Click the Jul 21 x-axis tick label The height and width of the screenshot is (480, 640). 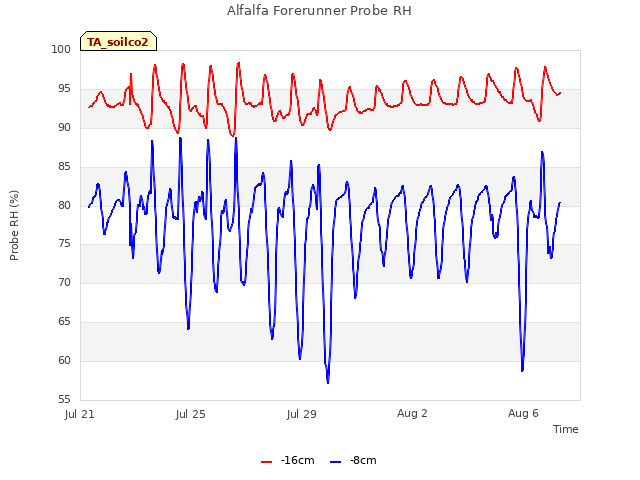pyautogui.click(x=80, y=414)
